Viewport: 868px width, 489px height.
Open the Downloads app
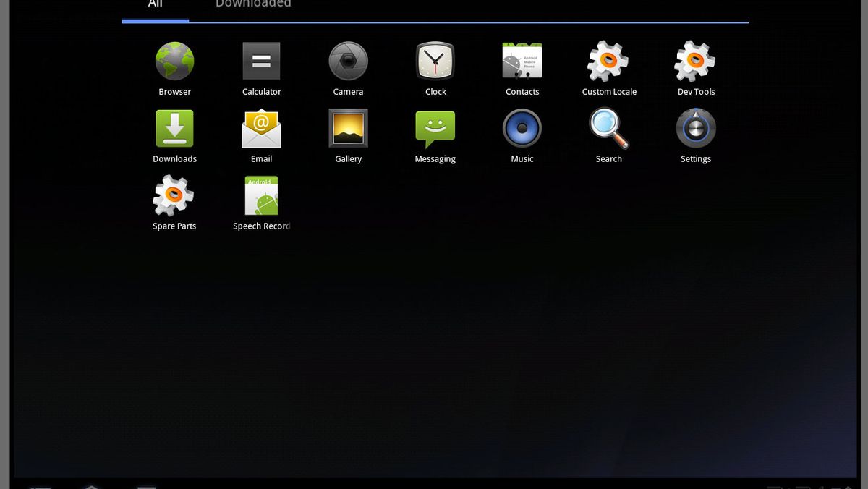tap(174, 128)
